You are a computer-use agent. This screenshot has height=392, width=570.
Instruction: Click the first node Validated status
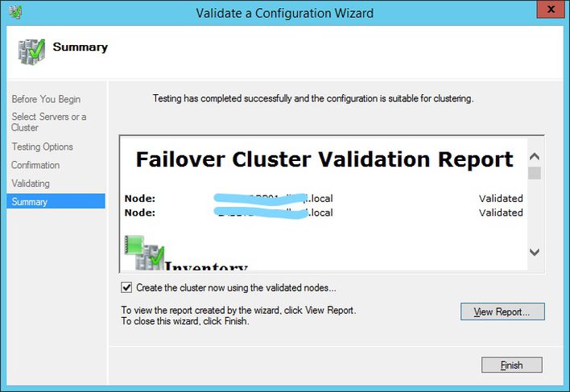pyautogui.click(x=501, y=198)
